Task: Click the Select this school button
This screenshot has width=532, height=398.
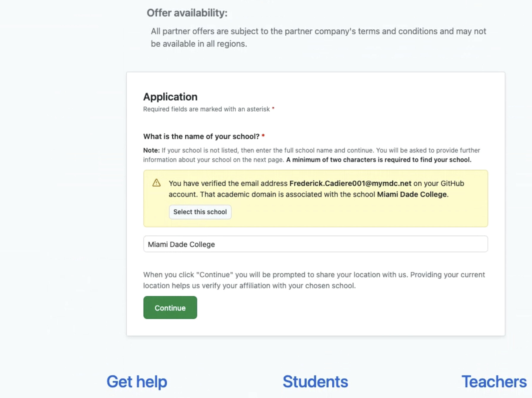Action: click(200, 212)
